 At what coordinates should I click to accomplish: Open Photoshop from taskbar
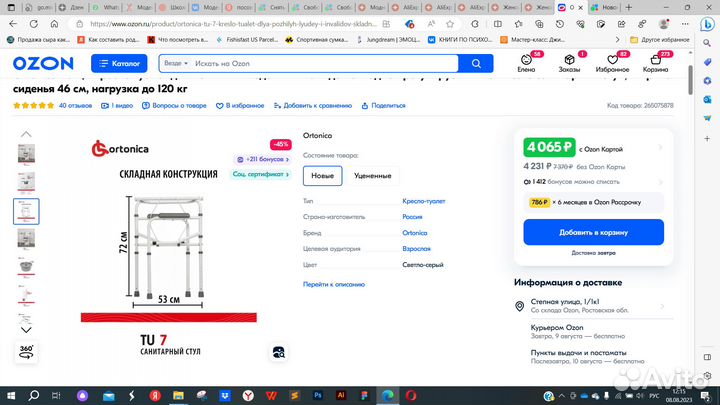(x=318, y=395)
